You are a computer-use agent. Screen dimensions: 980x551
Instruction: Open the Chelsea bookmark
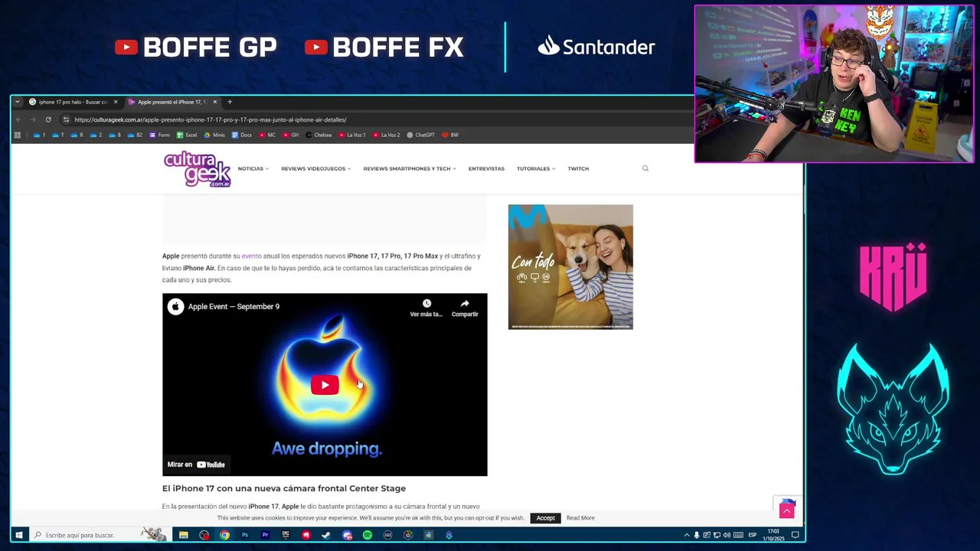point(318,135)
